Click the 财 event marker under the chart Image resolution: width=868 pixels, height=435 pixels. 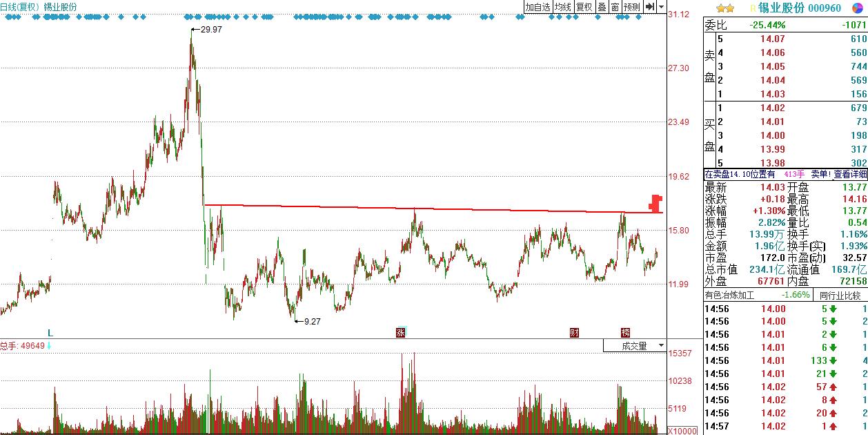click(574, 332)
